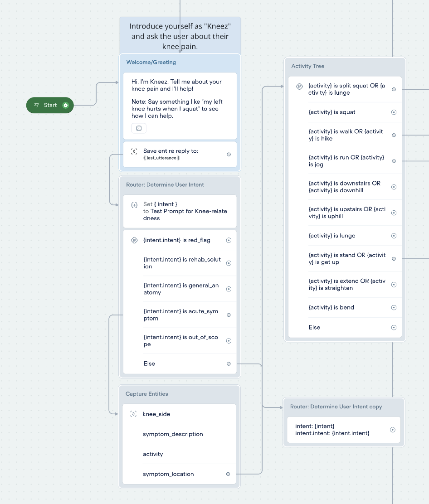Image resolution: width=429 pixels, height=504 pixels.
Task: Select the out_of_scope intent condition
Action: point(181,341)
